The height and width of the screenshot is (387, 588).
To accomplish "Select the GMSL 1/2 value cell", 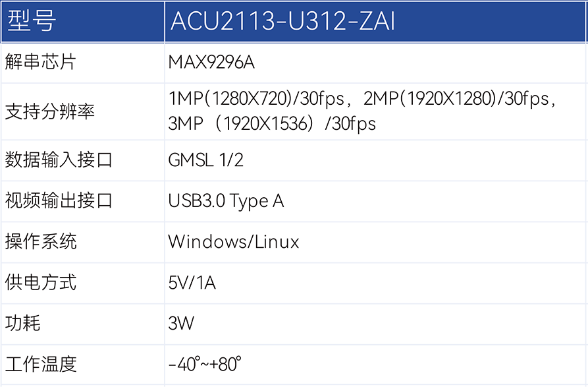I will click(206, 160).
